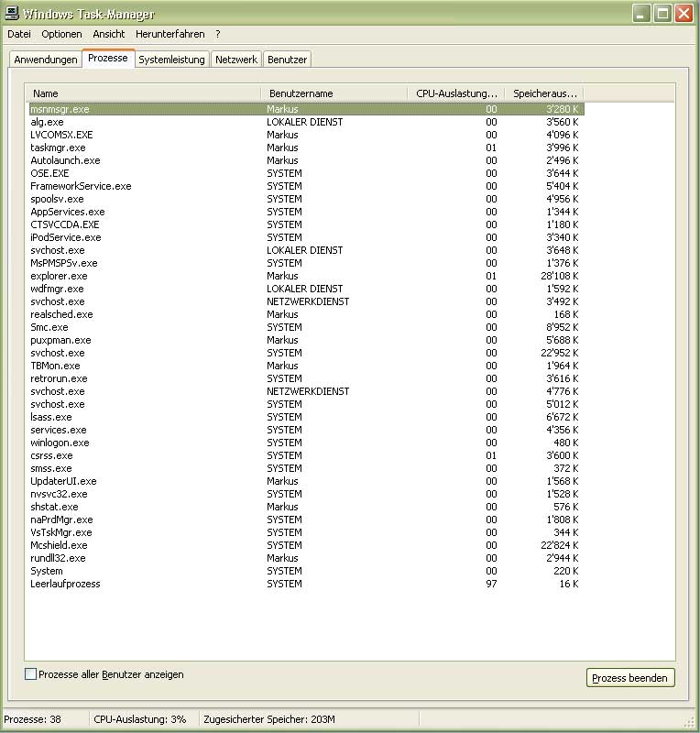Open the Netzwerk tab

[236, 60]
